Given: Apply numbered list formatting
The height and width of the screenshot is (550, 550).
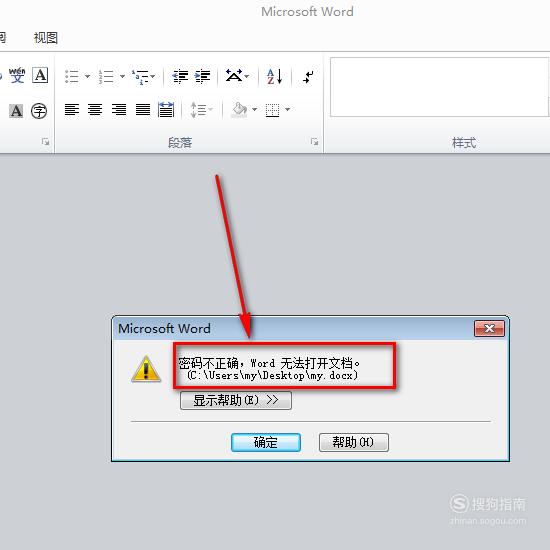Looking at the screenshot, I should 106,76.
